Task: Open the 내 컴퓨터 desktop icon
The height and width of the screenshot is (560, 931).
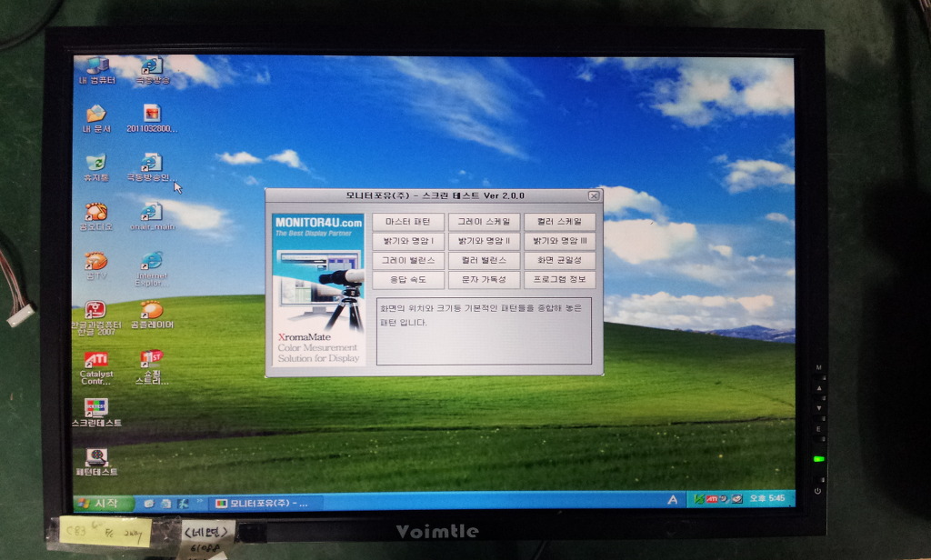Action: tap(96, 70)
